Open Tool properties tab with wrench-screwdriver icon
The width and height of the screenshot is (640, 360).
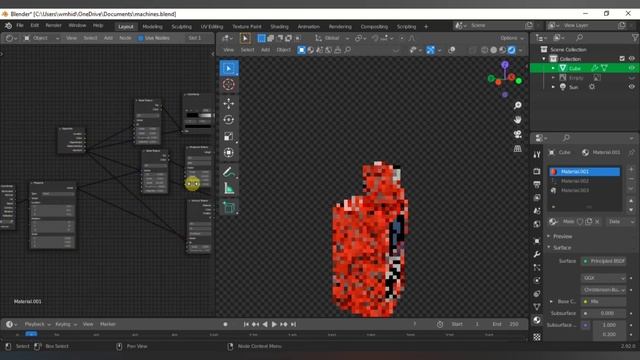point(537,154)
